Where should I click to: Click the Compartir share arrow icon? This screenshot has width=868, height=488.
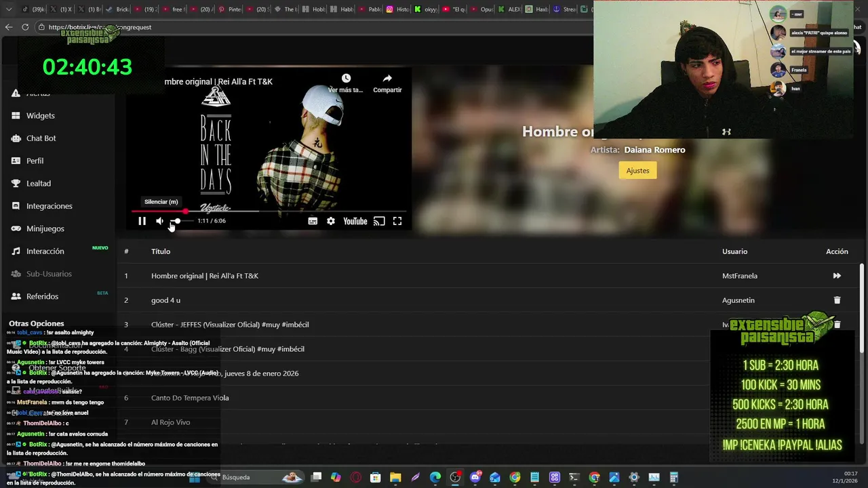[387, 79]
